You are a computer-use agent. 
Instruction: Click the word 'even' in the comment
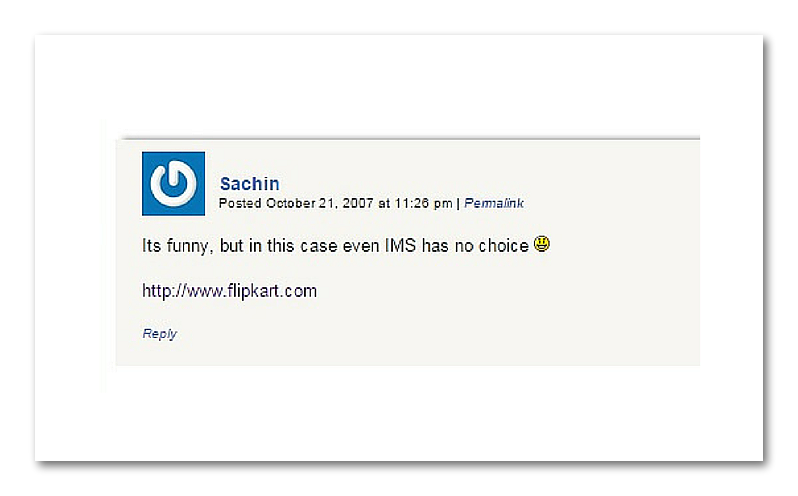pyautogui.click(x=361, y=246)
